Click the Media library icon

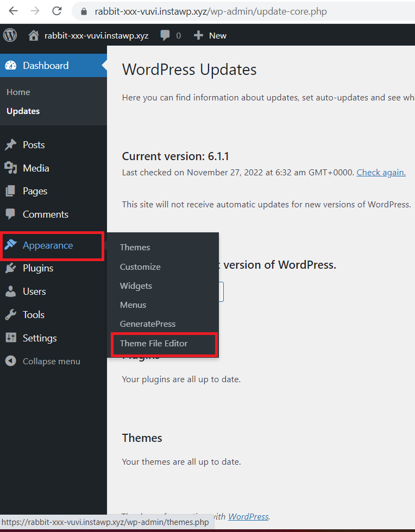click(x=10, y=168)
